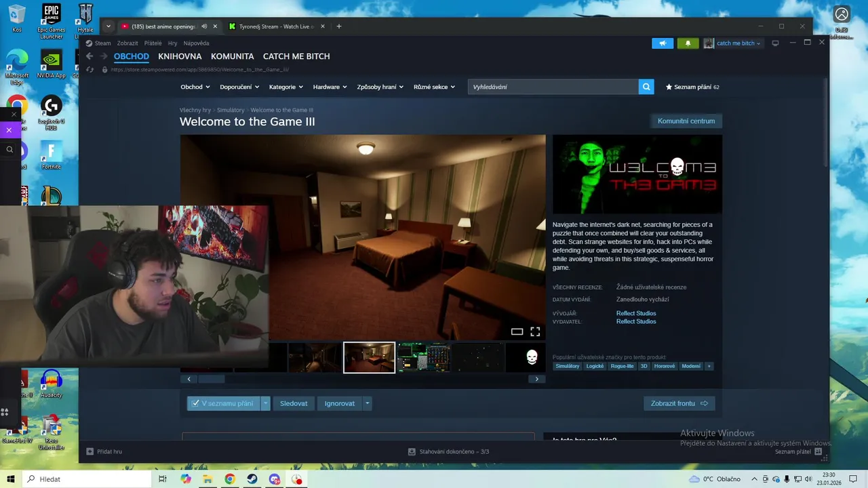Screen dimensions: 868x488
Task: Switch to the KOMUNITA tab
Action: pyautogui.click(x=233, y=56)
